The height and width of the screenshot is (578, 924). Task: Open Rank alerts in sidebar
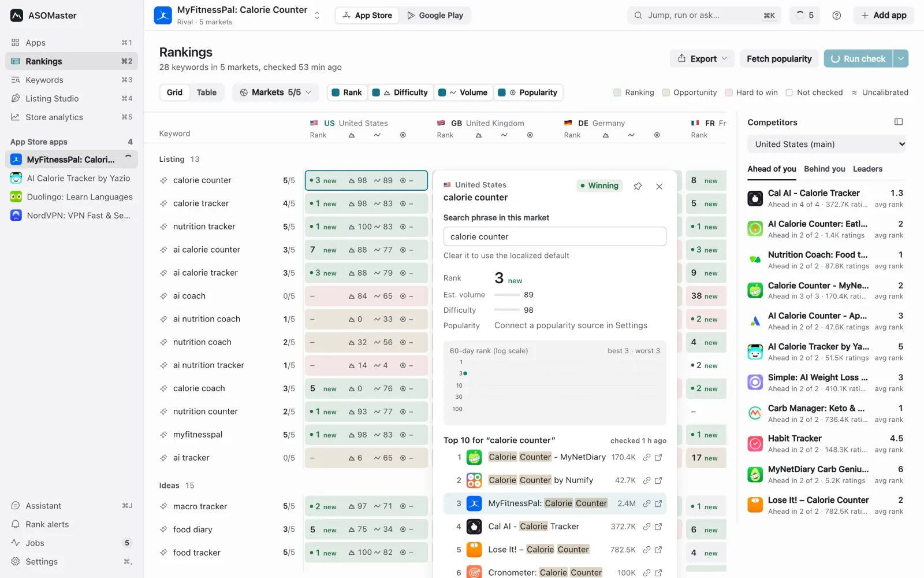72,524
